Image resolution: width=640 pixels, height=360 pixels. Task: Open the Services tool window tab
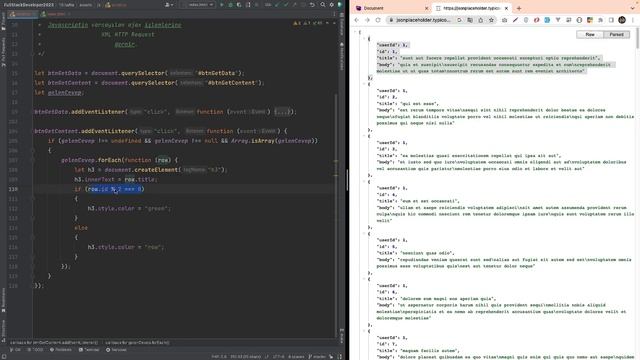pos(116,350)
